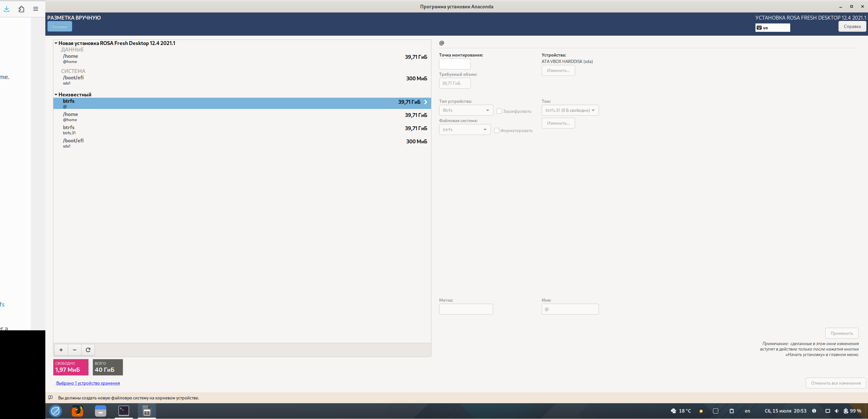
Task: Click the СВОБОДНО 1,97 МиБ pink swatch
Action: click(71, 367)
